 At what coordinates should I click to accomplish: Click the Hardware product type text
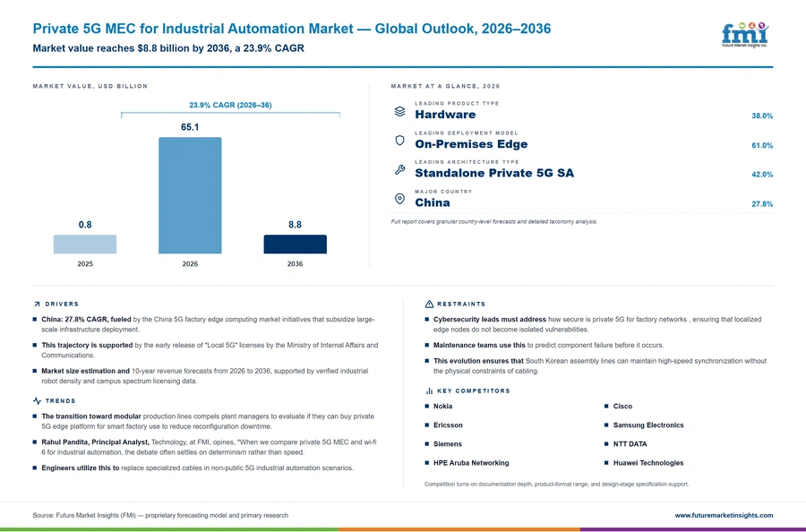(x=445, y=115)
